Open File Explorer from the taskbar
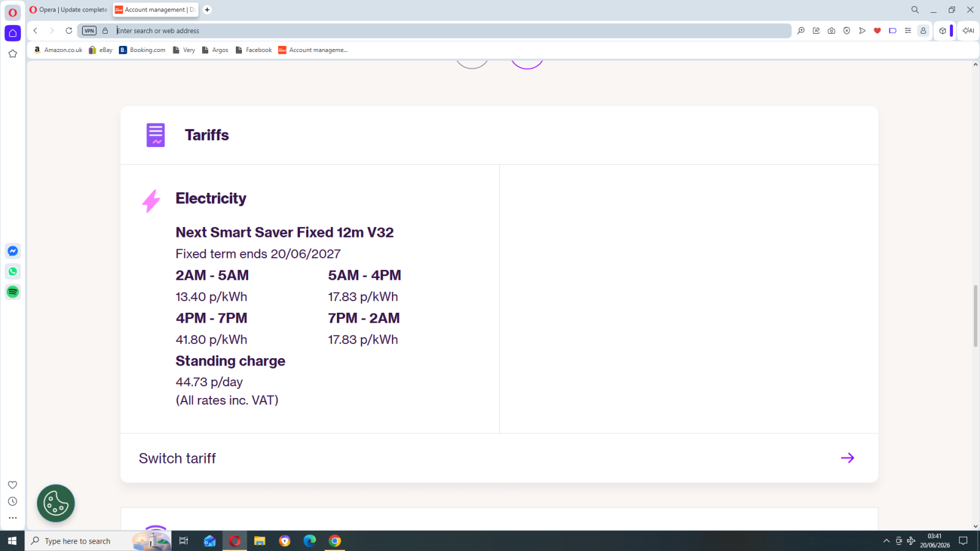This screenshot has width=980, height=551. pyautogui.click(x=260, y=541)
